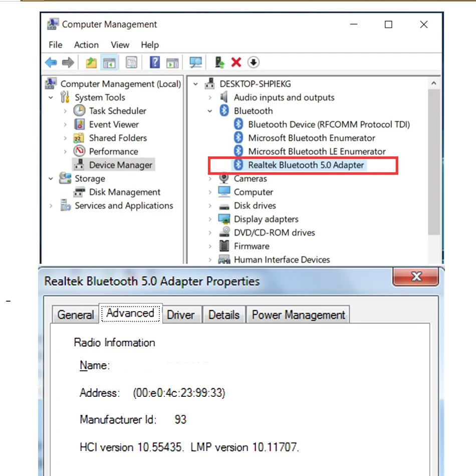
Task: Click the Disable device down-arrow icon
Action: pos(253,63)
